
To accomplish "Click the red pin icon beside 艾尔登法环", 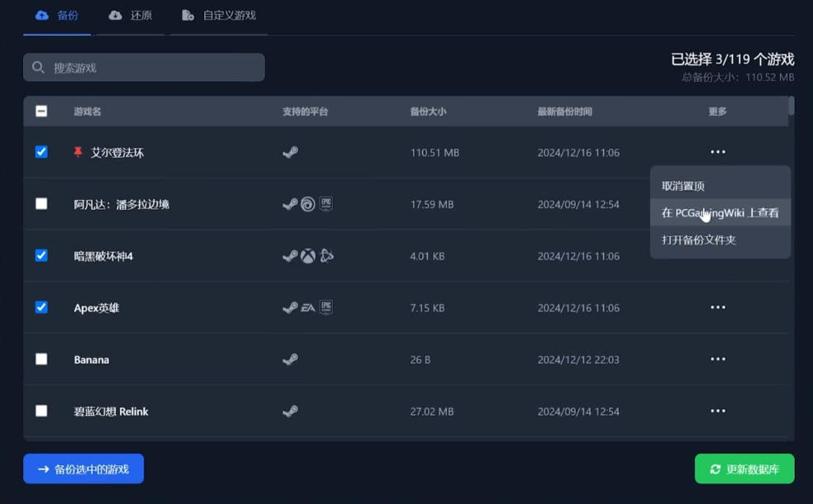I will [78, 152].
